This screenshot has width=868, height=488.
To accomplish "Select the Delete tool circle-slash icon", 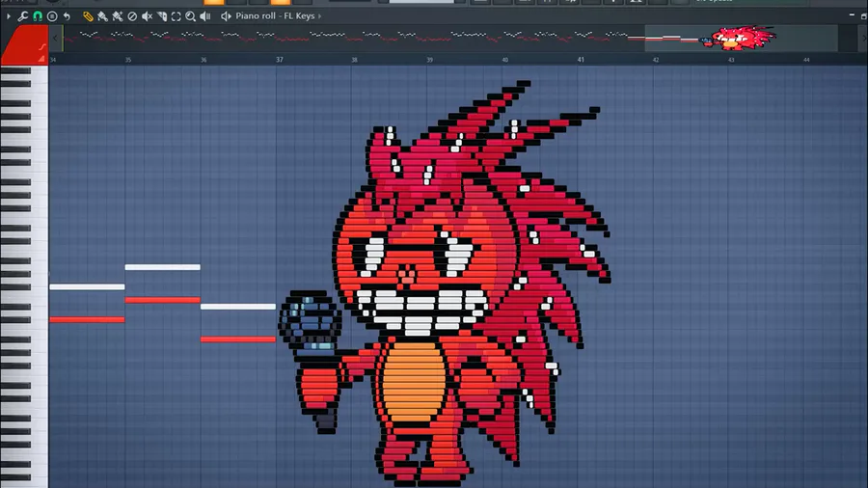I will tap(132, 16).
